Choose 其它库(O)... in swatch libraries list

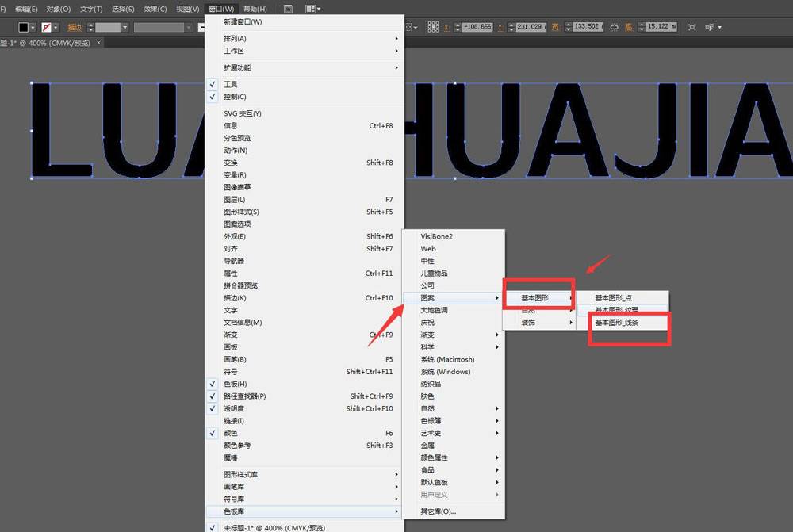click(x=438, y=511)
